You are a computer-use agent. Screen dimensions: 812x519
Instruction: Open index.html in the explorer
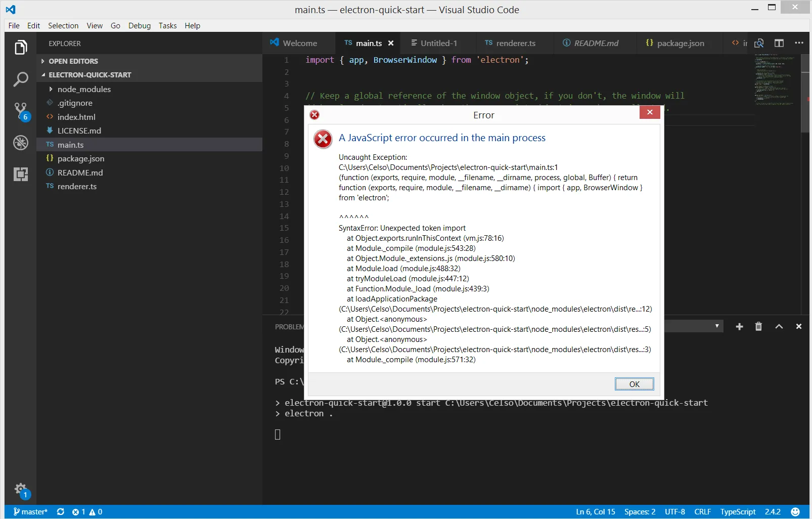click(x=149, y=117)
